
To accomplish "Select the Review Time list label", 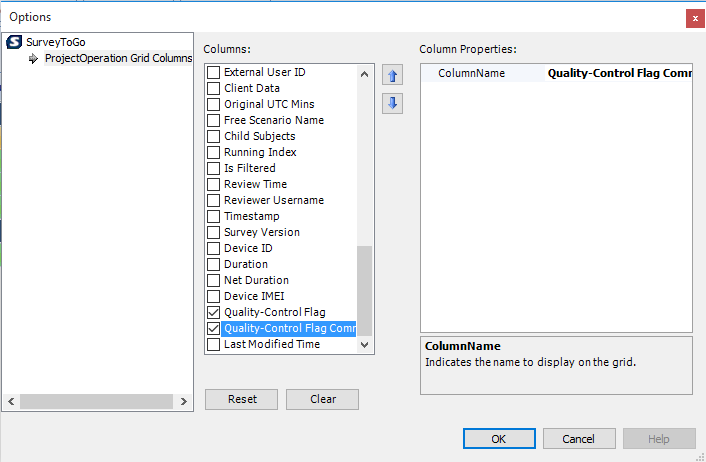I will pos(255,184).
